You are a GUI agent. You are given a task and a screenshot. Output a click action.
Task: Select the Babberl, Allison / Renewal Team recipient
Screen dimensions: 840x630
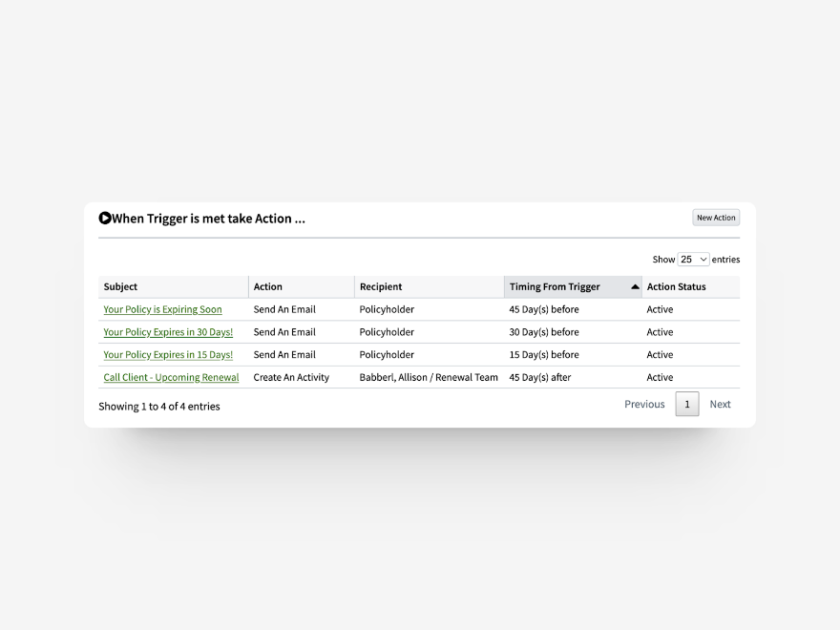[x=429, y=377]
